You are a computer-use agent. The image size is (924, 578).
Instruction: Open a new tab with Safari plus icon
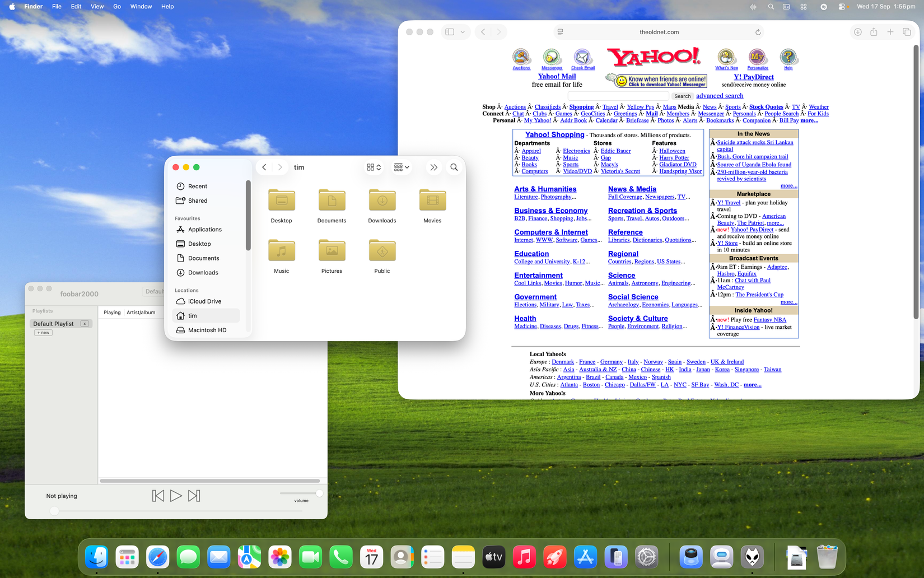coord(890,32)
